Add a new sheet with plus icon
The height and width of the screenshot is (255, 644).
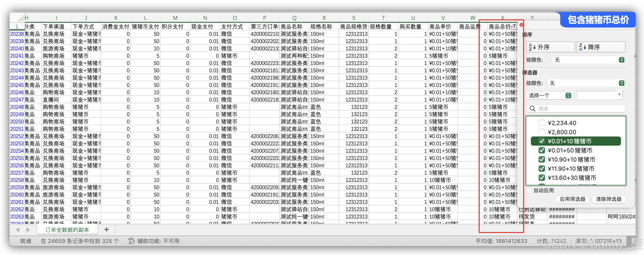[106, 229]
